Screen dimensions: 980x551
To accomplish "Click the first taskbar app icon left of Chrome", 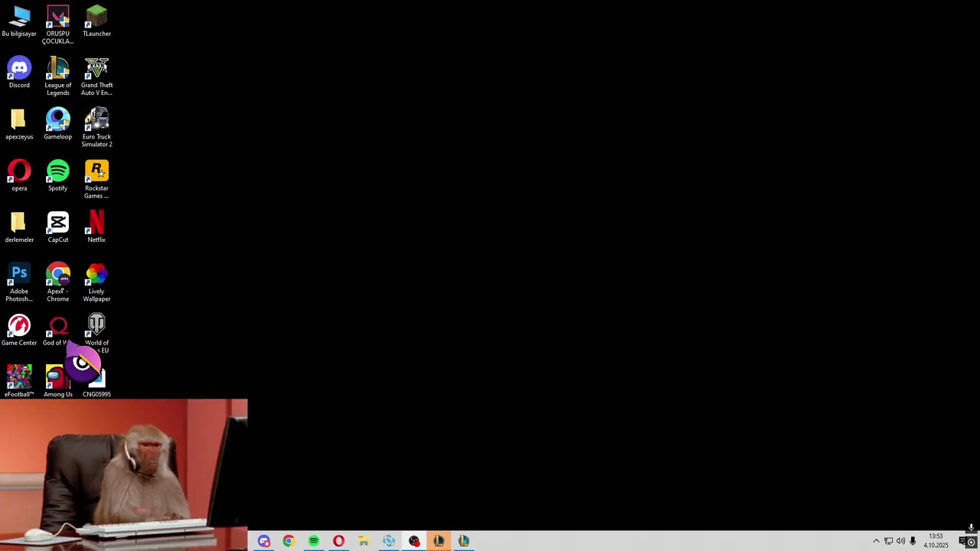I will coord(263,541).
